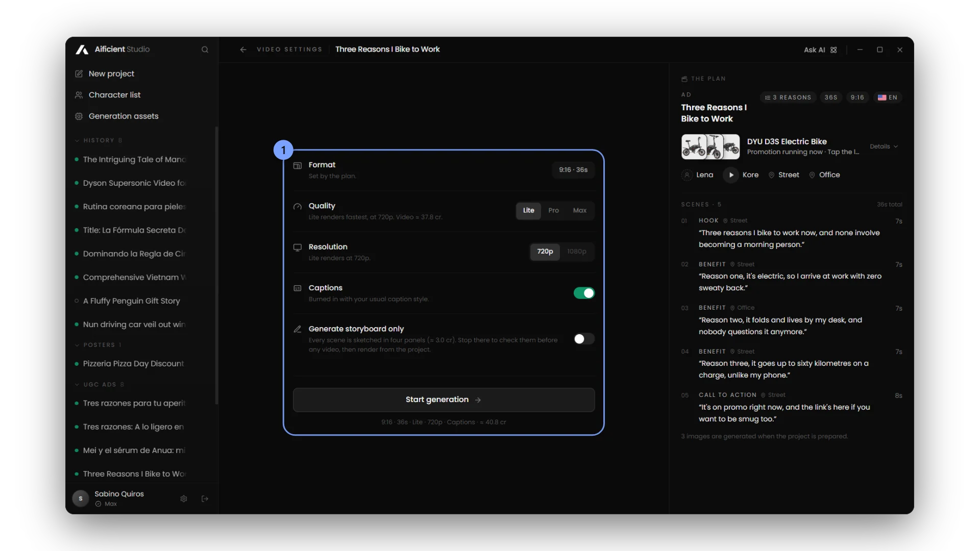Click the Street location pin icon in plan header
The width and height of the screenshot is (980, 551).
point(772,174)
